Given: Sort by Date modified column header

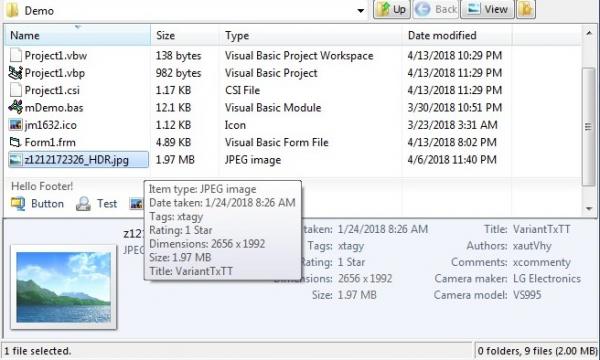Looking at the screenshot, I should click(457, 35).
